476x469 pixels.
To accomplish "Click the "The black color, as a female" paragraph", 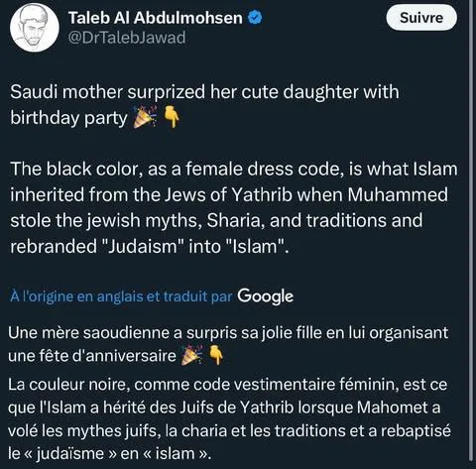I will click(234, 207).
